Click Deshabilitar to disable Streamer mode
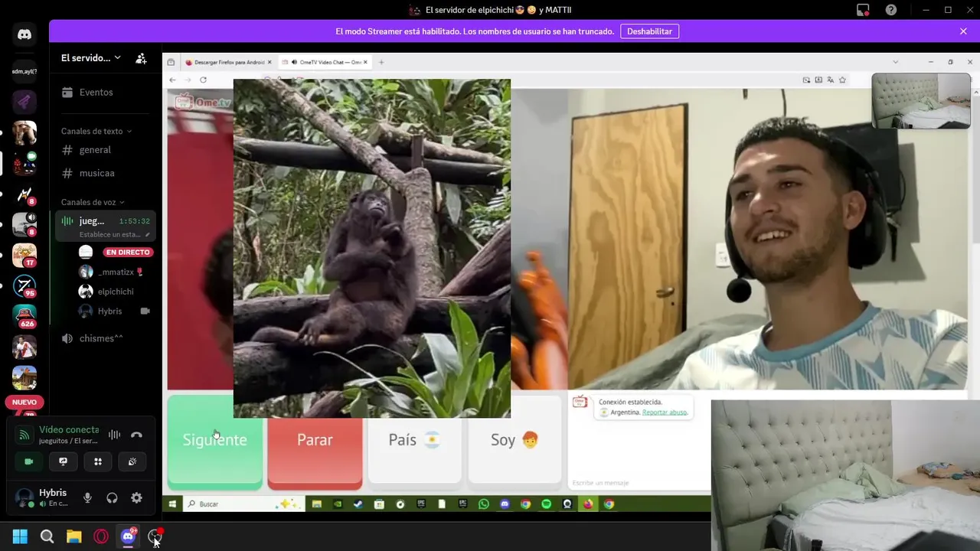 coord(649,31)
